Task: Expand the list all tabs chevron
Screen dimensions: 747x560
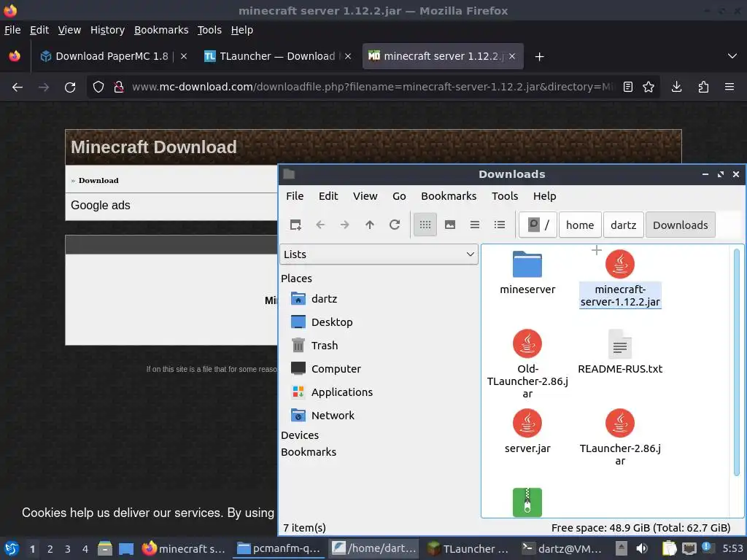Action: click(x=732, y=56)
